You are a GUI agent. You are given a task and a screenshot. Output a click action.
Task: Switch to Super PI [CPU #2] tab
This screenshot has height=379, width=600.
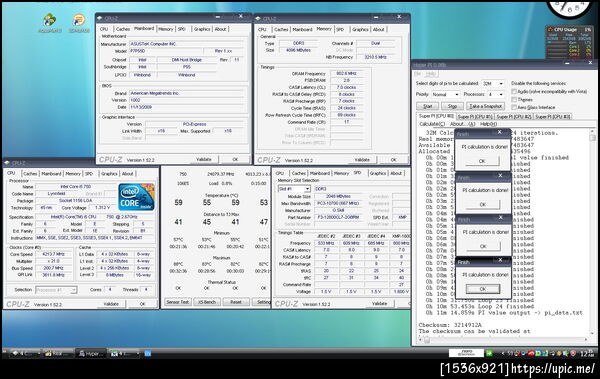click(514, 116)
